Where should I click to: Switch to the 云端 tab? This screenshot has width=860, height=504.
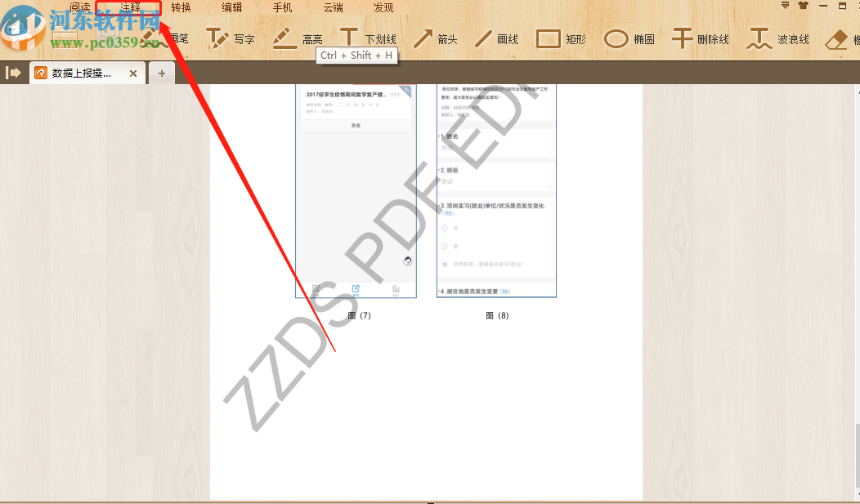333,7
